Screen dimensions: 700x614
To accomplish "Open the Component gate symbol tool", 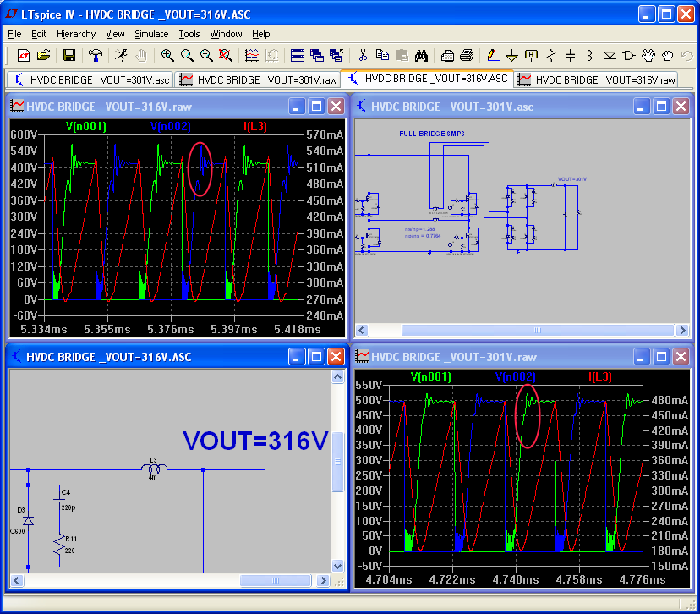I will point(629,55).
